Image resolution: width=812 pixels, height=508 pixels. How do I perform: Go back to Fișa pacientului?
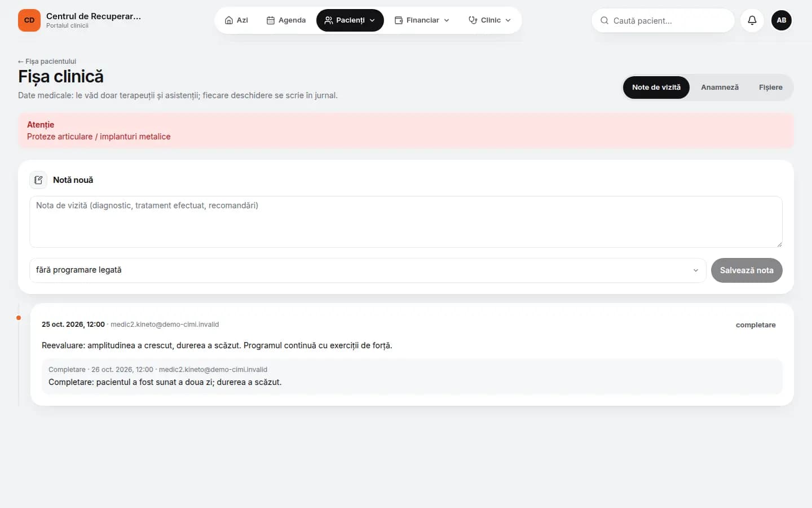[47, 62]
